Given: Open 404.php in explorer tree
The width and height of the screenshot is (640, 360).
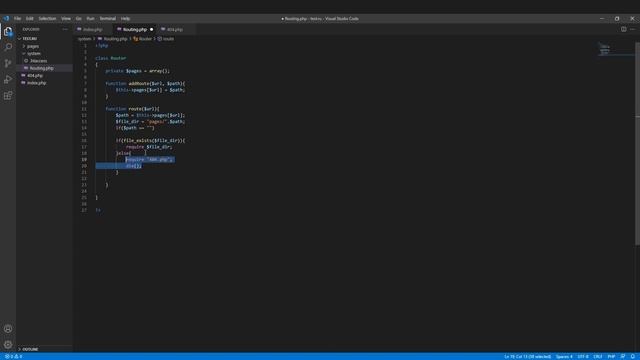Looking at the screenshot, I should (44, 76).
